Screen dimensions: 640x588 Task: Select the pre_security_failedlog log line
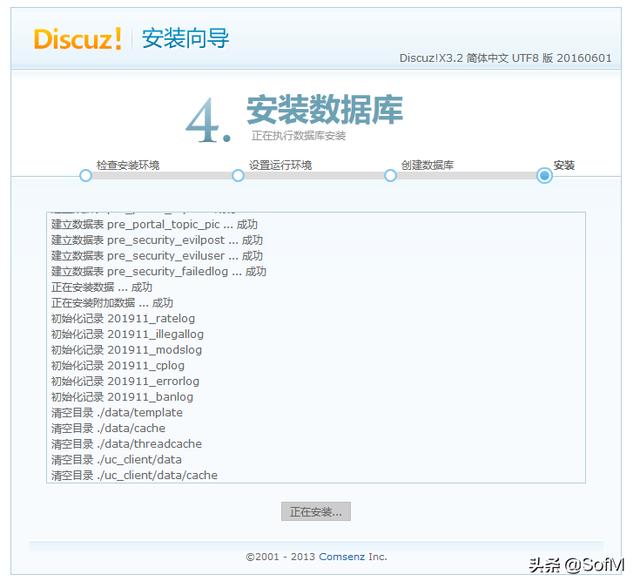click(x=159, y=271)
